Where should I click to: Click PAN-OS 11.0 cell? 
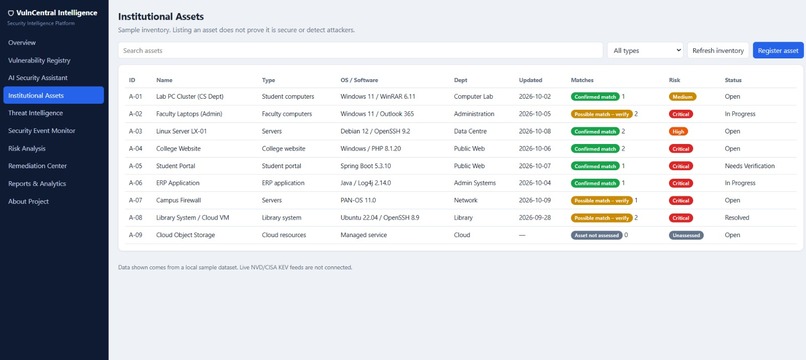coord(358,201)
